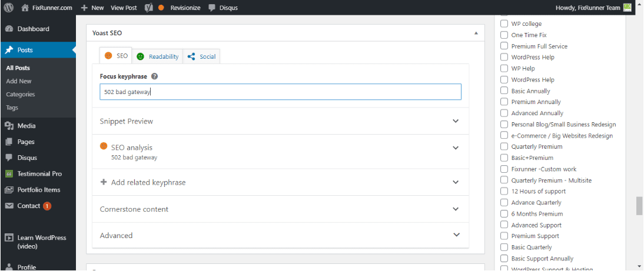This screenshot has height=271, width=644.
Task: Expand the SEO analysis section chevron
Action: point(456,148)
